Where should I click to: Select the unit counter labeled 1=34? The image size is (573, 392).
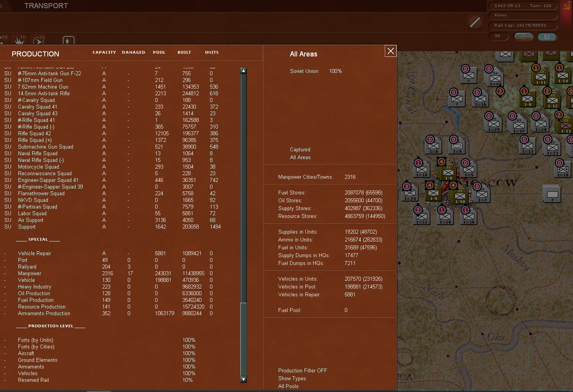coord(410,192)
